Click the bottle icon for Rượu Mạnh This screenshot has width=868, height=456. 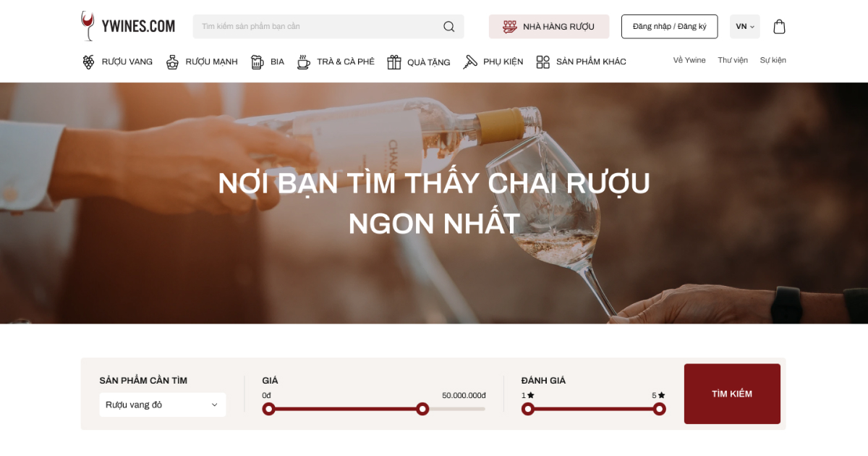tap(172, 62)
